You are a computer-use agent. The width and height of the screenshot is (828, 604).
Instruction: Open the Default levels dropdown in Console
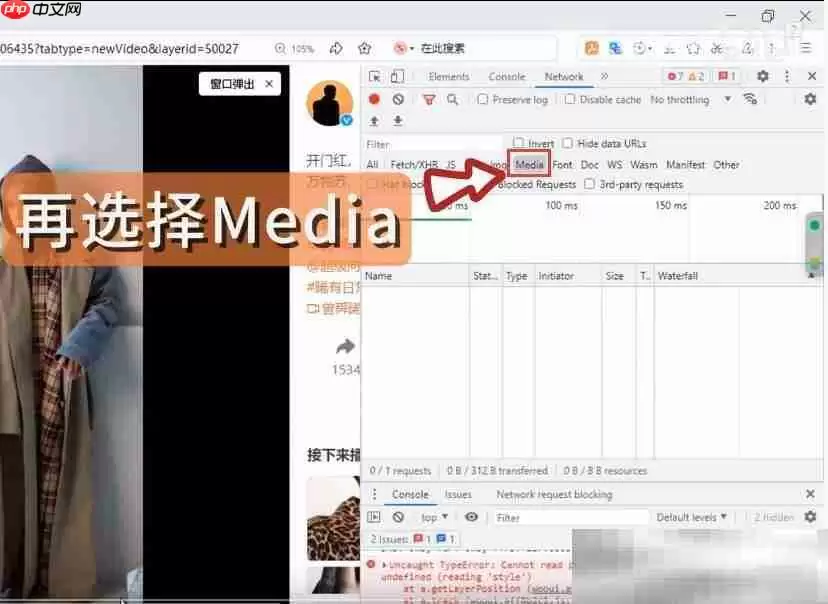click(x=690, y=517)
